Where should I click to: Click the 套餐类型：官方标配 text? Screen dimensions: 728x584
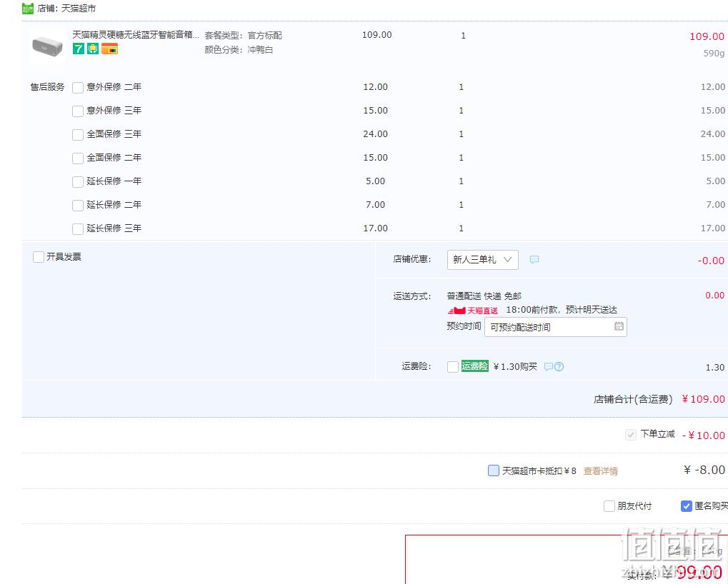coord(244,35)
